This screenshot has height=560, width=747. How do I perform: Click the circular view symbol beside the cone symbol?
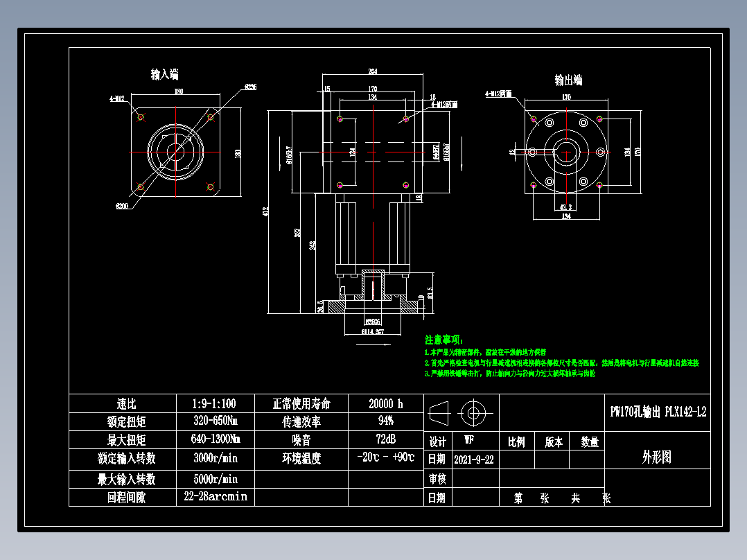pyautogui.click(x=475, y=414)
